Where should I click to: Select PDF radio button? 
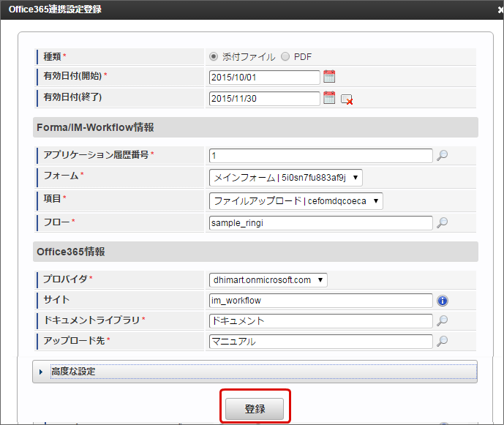click(285, 56)
